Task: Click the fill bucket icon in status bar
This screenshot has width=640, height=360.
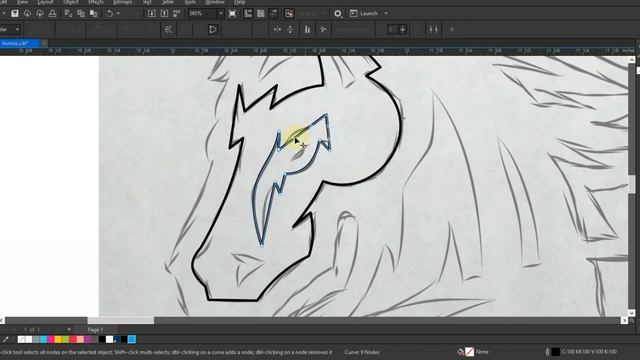Action: click(x=460, y=352)
